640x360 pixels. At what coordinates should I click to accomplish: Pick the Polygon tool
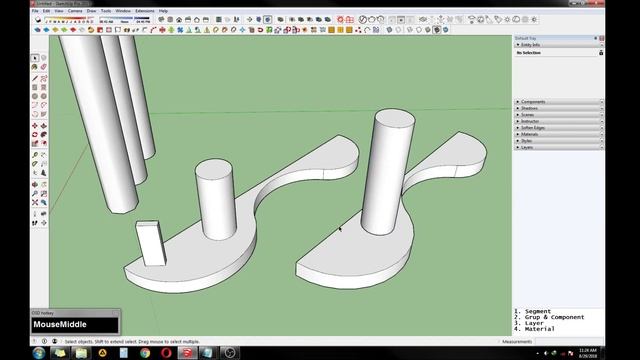[44, 96]
